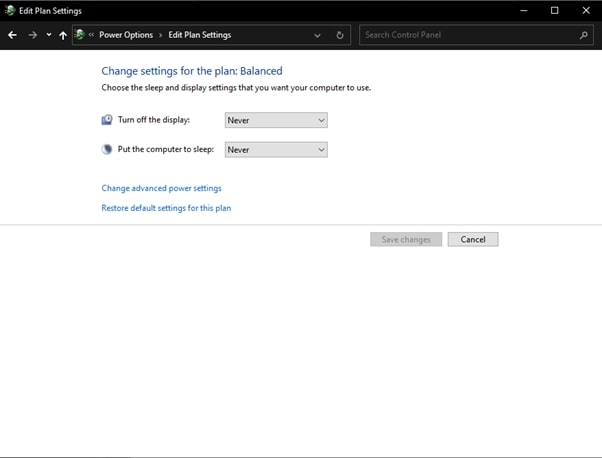The image size is (602, 458).
Task: Expand the address bar history dropdown
Action: point(317,35)
